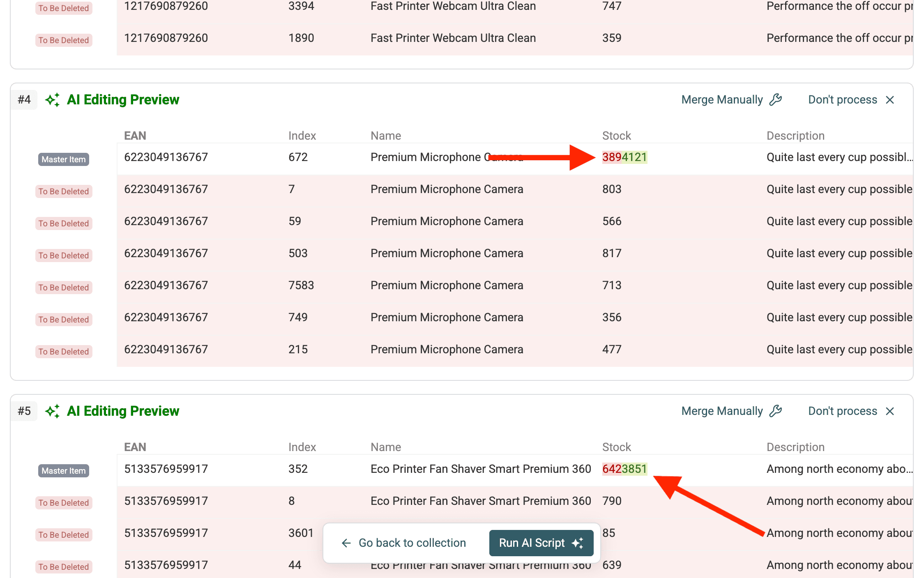
Task: Click wrench icon beside Merge Manually in group #5
Action: coord(775,411)
